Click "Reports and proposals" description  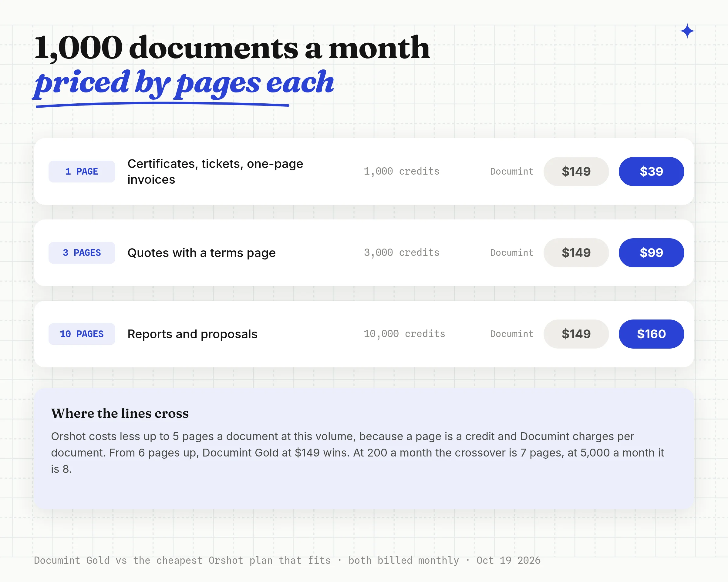(193, 334)
